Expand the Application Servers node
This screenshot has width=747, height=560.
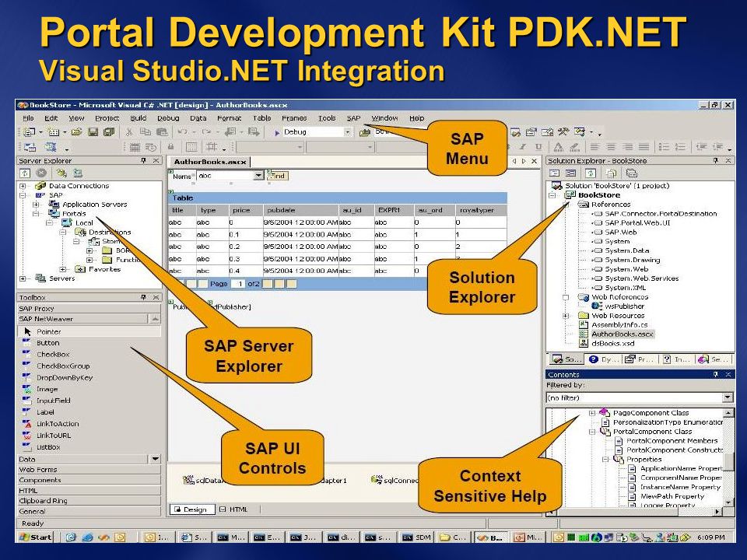pyautogui.click(x=36, y=205)
